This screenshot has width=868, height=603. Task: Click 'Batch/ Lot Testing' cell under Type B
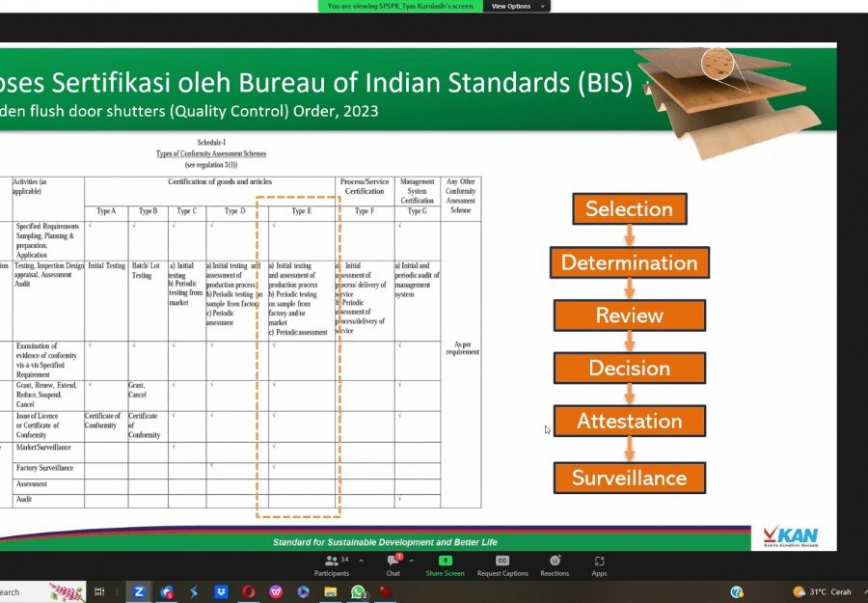tap(145, 270)
